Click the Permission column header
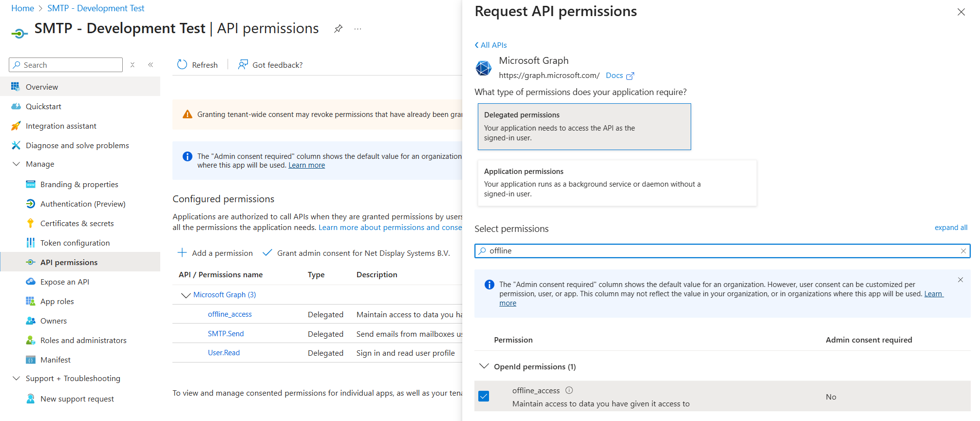Viewport: 980px width, 421px height. pyautogui.click(x=513, y=340)
